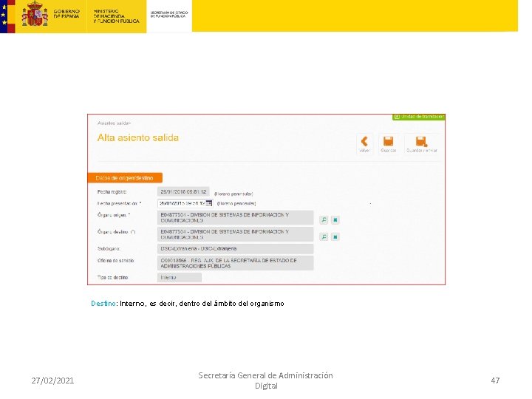Click the green Unidad de tramitación badge

pos(419,117)
